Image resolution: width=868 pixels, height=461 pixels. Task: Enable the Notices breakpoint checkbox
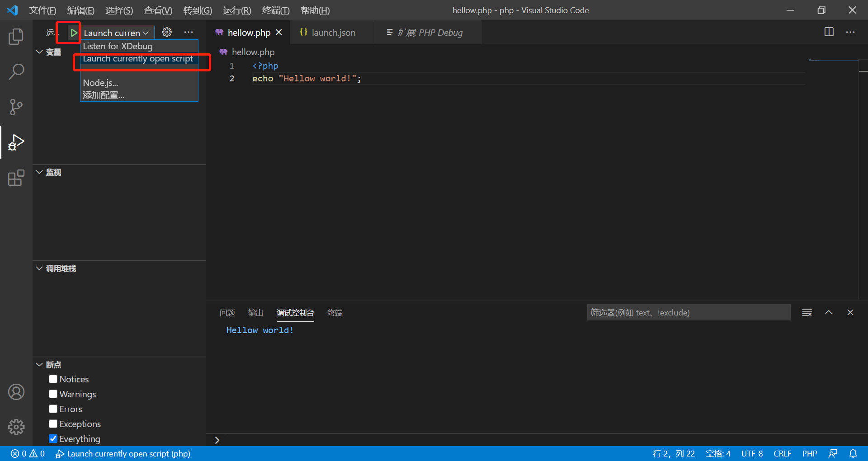(53, 379)
